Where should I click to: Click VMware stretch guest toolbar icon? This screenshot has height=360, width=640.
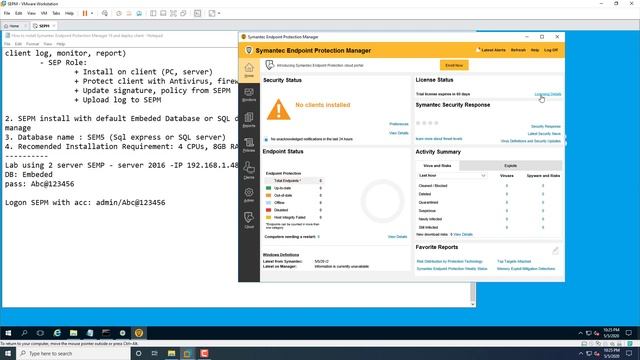pyautogui.click(x=212, y=13)
